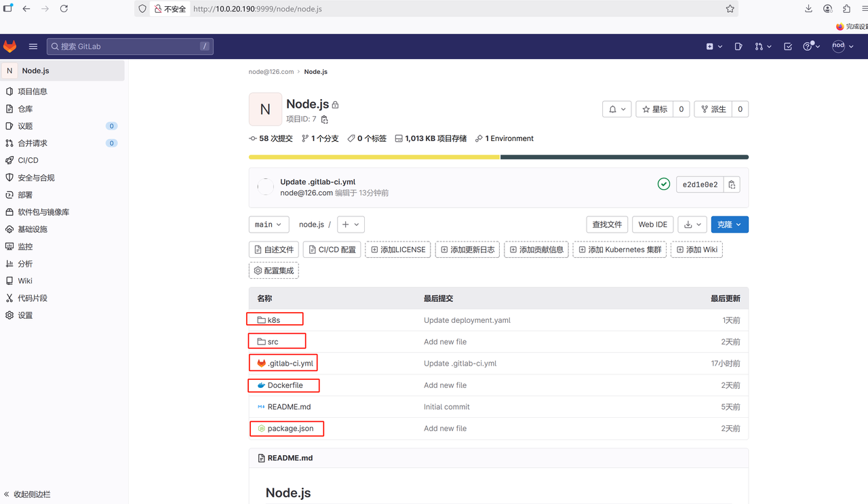Image resolution: width=868 pixels, height=504 pixels.
Task: Click the repository language color bar
Action: coord(498,157)
